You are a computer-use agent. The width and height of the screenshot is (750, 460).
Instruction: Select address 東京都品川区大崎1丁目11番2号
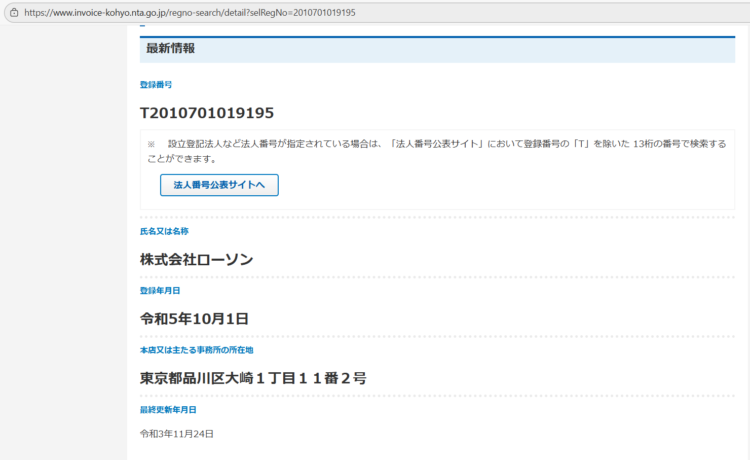[x=253, y=378]
